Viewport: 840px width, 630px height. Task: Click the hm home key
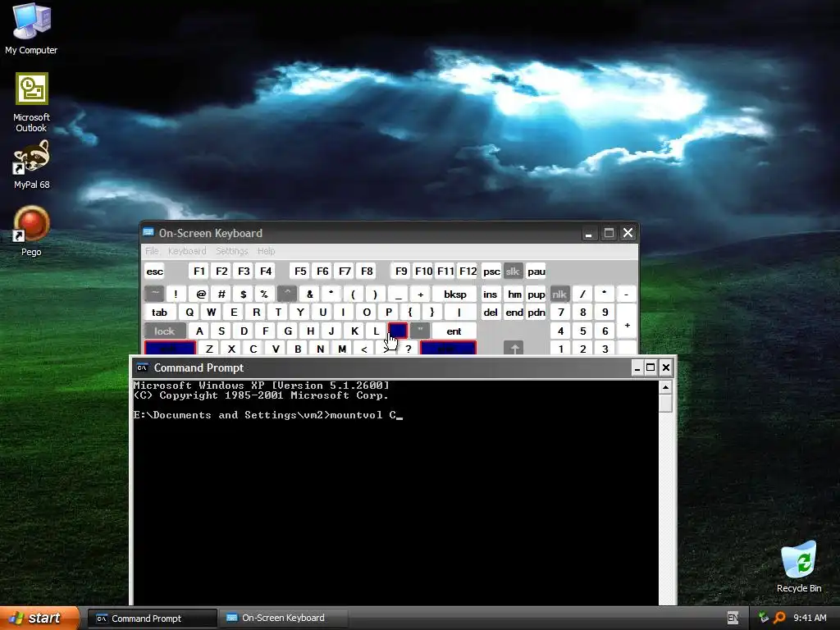(514, 294)
